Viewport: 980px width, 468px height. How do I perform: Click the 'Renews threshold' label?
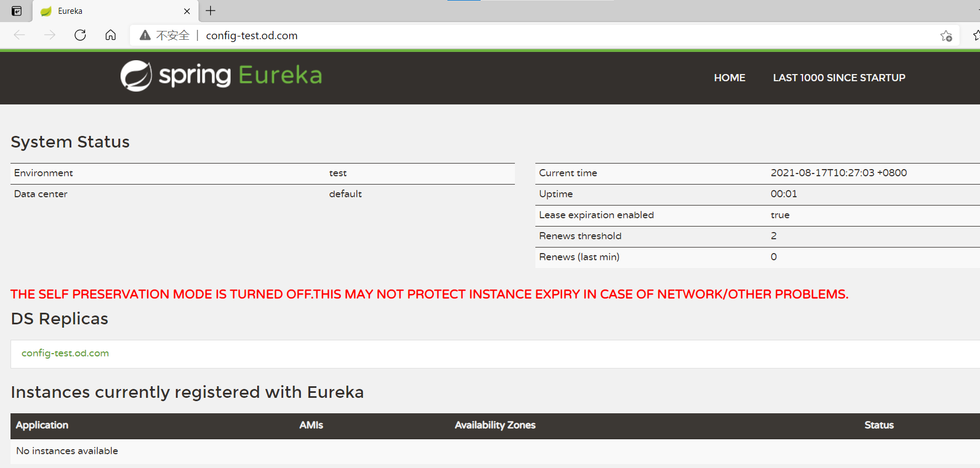(x=580, y=236)
